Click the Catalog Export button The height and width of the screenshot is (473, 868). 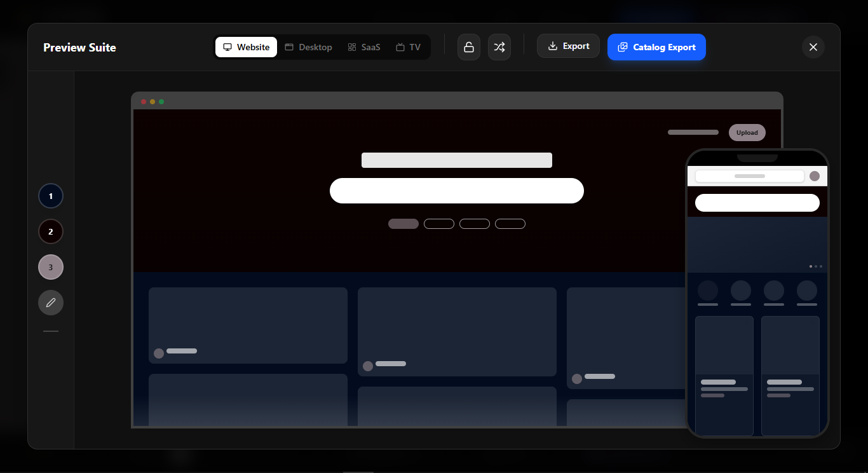click(x=656, y=47)
